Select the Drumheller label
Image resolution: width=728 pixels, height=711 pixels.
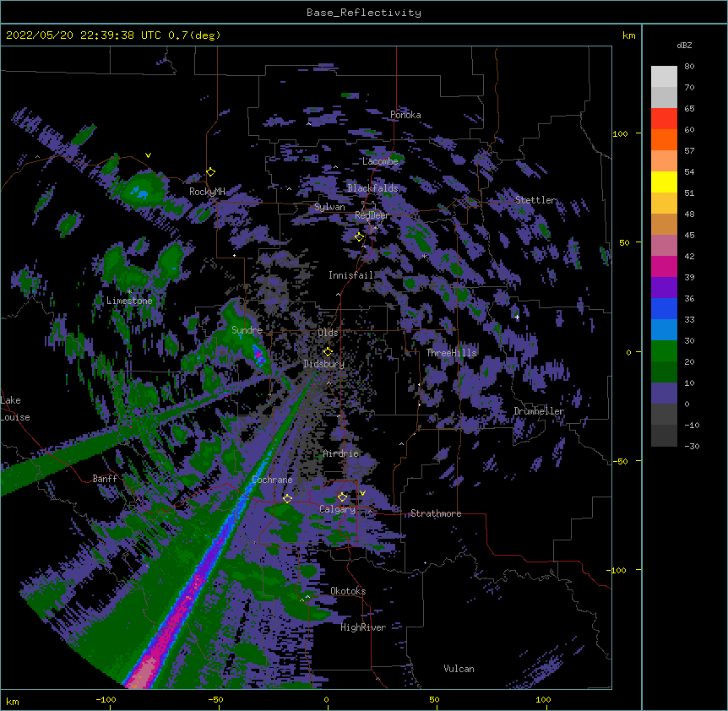[x=539, y=411]
